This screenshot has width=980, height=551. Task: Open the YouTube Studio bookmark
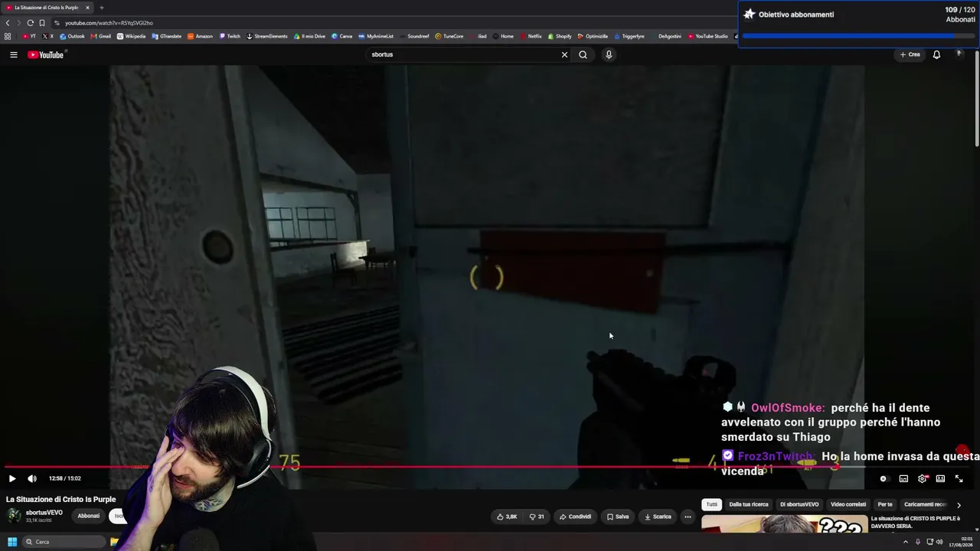click(x=708, y=36)
